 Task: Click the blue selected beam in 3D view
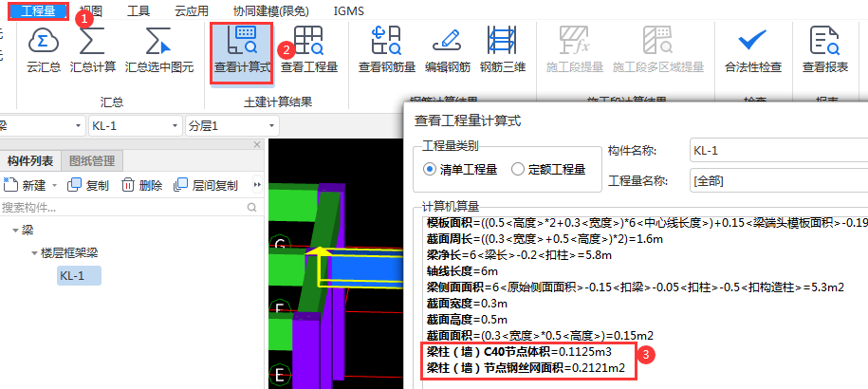coord(365,269)
